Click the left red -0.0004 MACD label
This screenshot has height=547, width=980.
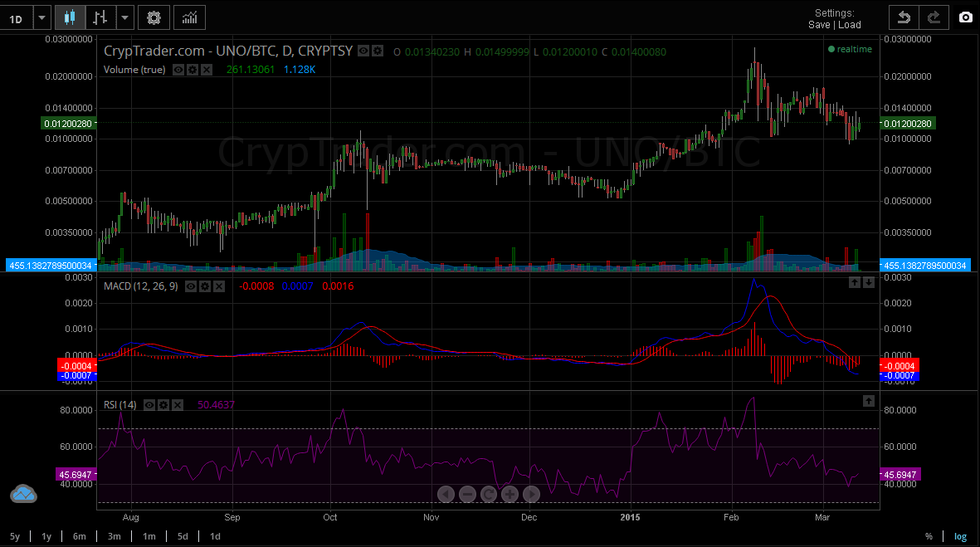pos(76,366)
